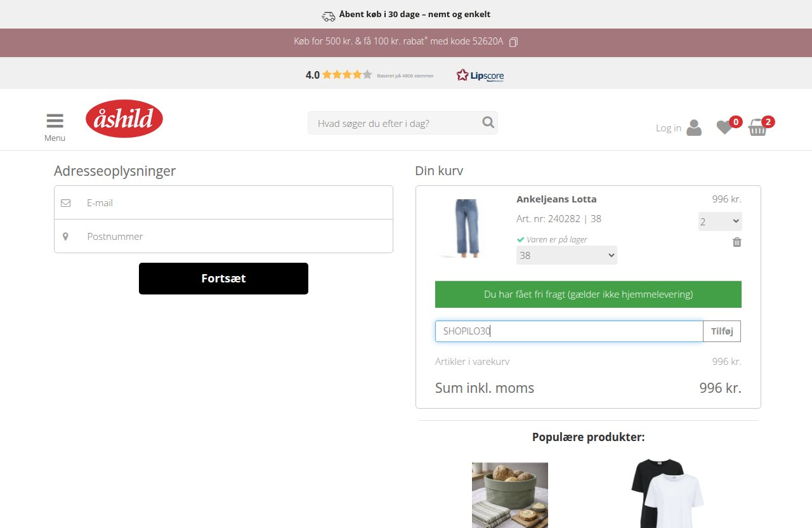Open the black and white t-shirts thumbnail
This screenshot has width=812, height=528.
(666, 493)
